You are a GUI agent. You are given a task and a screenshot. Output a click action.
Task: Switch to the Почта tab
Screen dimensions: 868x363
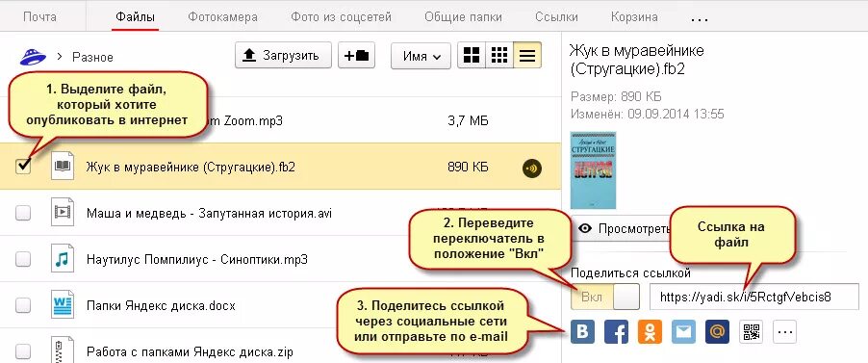(39, 16)
